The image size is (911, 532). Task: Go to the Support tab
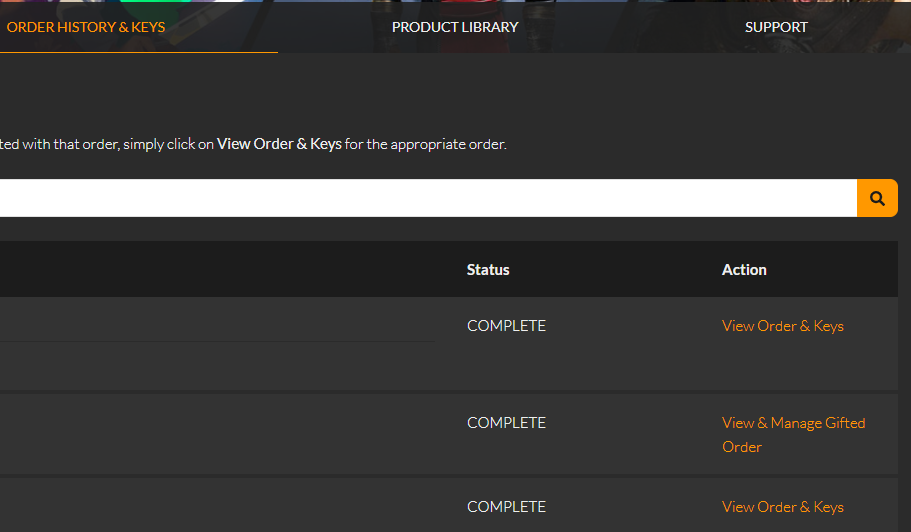coord(776,27)
